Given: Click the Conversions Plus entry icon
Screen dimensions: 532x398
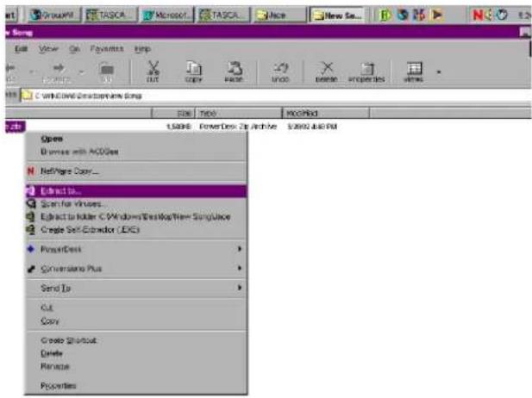Looking at the screenshot, I should [x=31, y=269].
